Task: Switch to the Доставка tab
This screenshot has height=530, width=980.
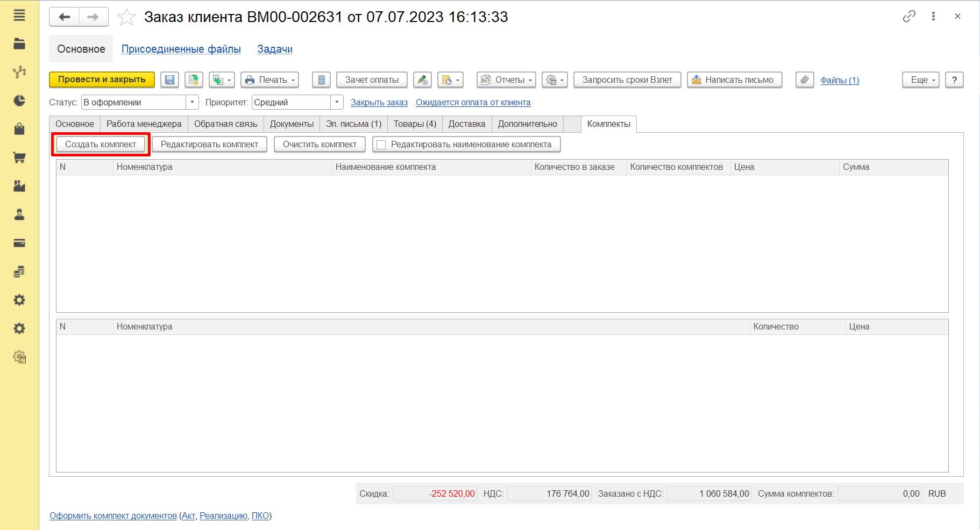Action: (x=467, y=124)
